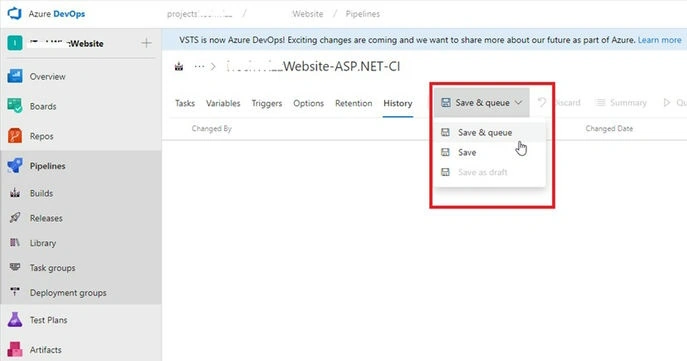The width and height of the screenshot is (687, 361).
Task: Go to Task groups under Pipelines
Action: pos(52,268)
